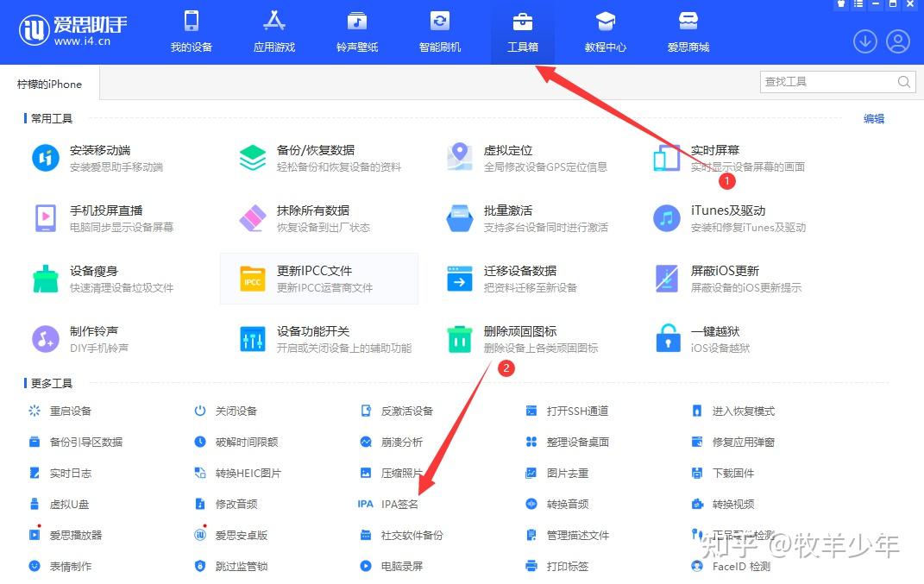Open 转换视频 tool
This screenshot has width=924, height=584.
(x=723, y=505)
